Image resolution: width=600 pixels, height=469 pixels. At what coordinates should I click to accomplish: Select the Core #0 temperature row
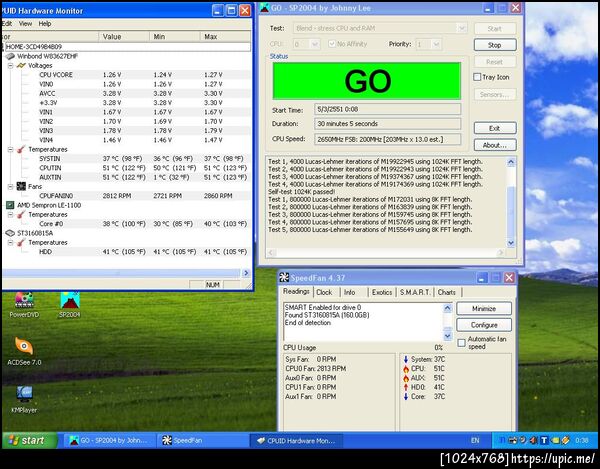(x=145, y=224)
